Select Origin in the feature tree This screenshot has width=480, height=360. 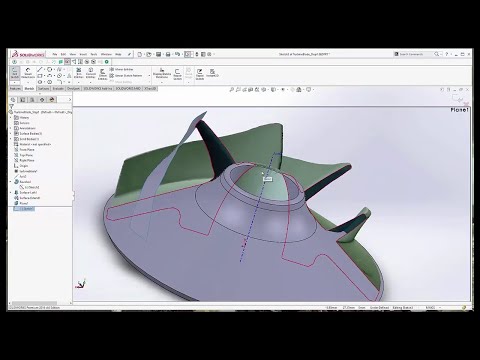coord(21,166)
